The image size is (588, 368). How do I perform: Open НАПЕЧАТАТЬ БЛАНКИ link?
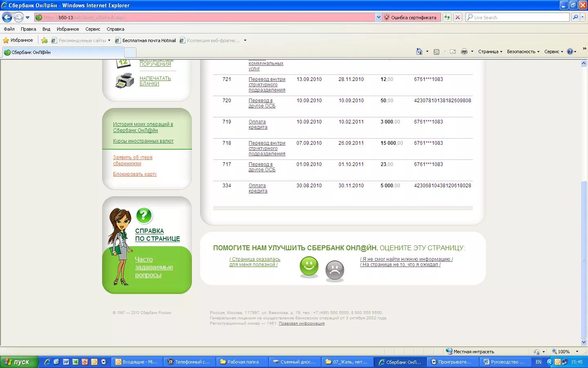[x=155, y=81]
